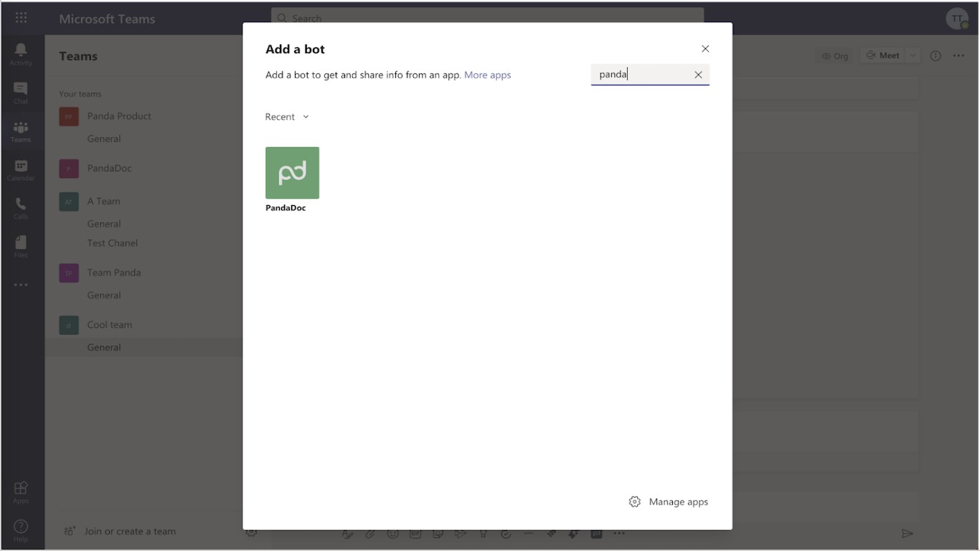Open the Meet dropdown arrow
This screenshot has width=980, height=551.
[x=913, y=55]
